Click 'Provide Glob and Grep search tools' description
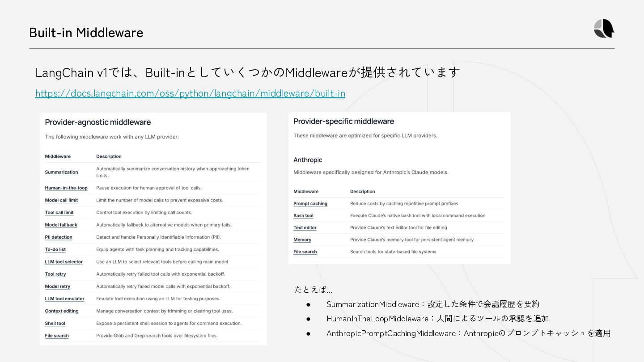Viewport: 644px width, 362px height. click(157, 336)
